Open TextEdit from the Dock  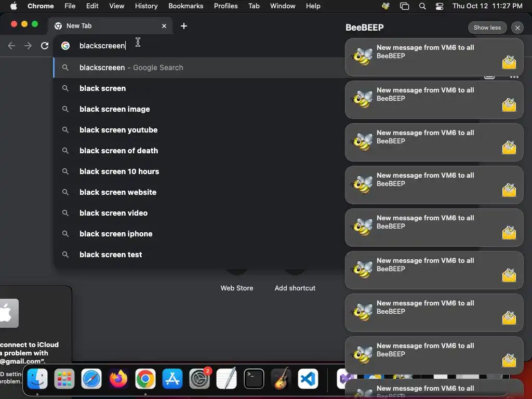(x=227, y=379)
